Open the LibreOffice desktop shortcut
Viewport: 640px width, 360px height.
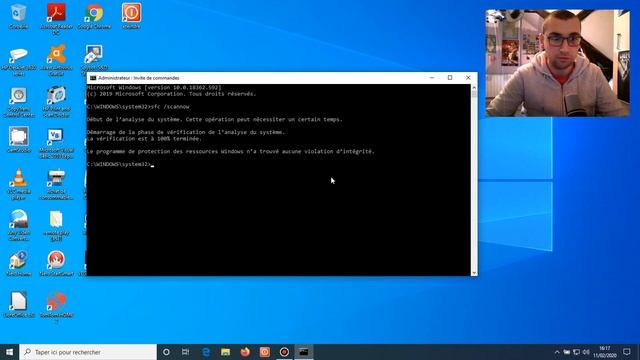click(x=18, y=305)
